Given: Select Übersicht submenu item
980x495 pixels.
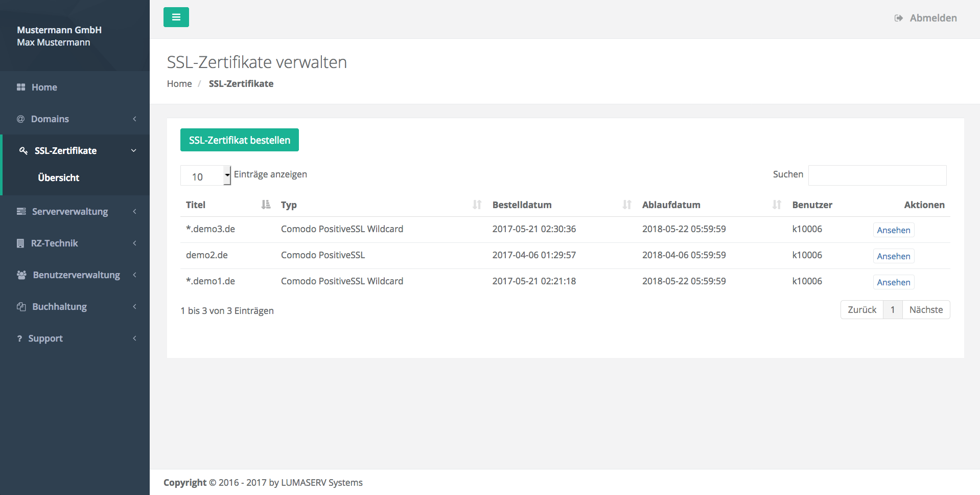Looking at the screenshot, I should [x=59, y=178].
